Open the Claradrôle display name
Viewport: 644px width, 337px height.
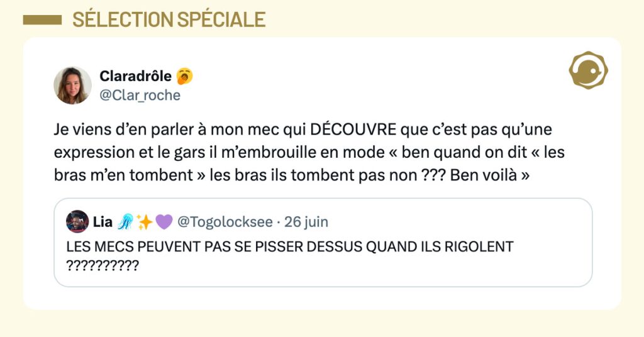click(135, 76)
